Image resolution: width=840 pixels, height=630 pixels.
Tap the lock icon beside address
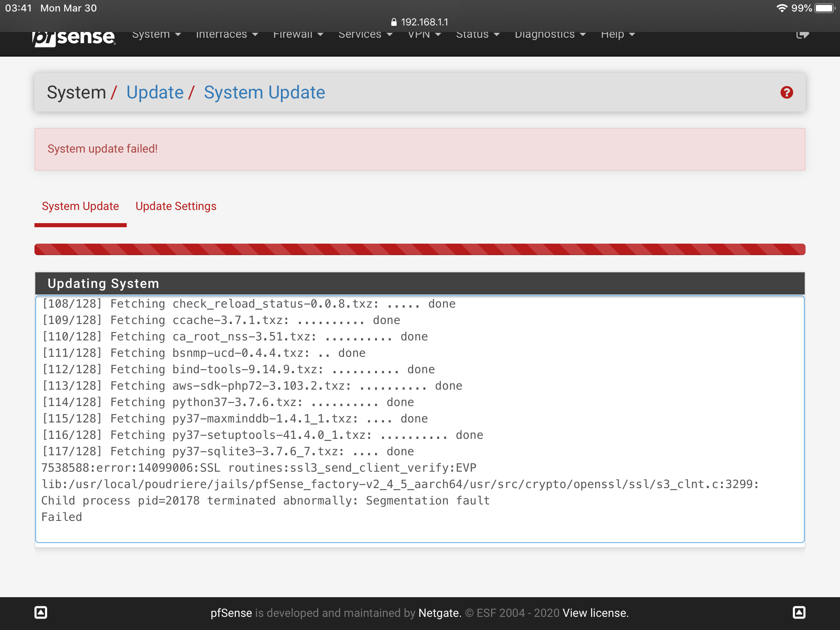pyautogui.click(x=394, y=22)
